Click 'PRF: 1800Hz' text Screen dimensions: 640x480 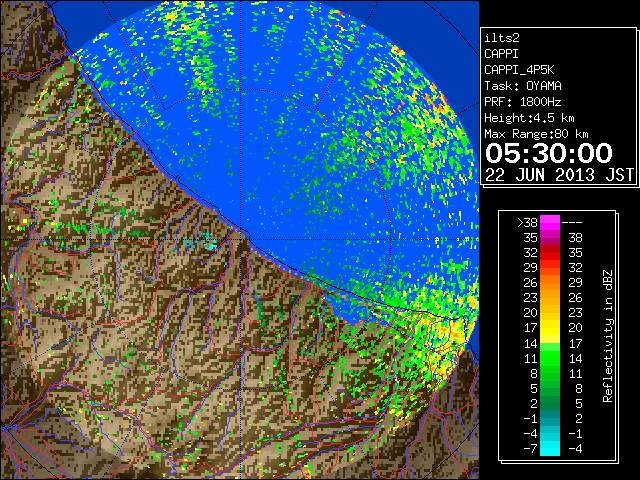523,102
